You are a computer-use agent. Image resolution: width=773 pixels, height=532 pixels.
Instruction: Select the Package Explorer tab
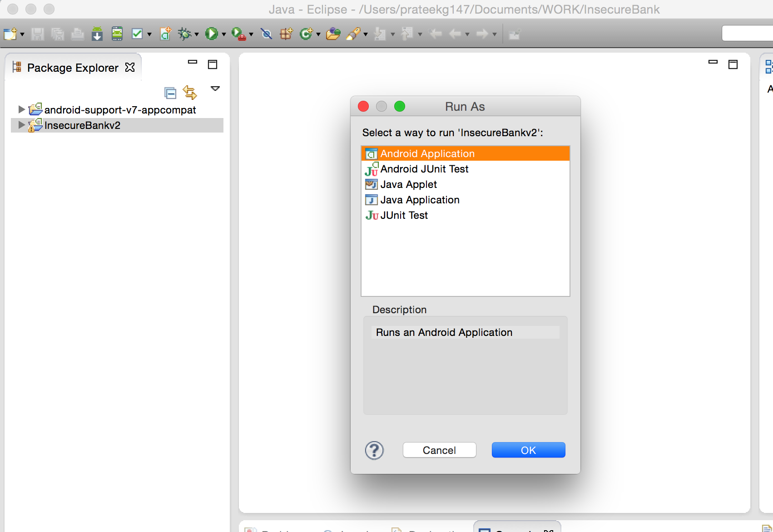point(73,68)
